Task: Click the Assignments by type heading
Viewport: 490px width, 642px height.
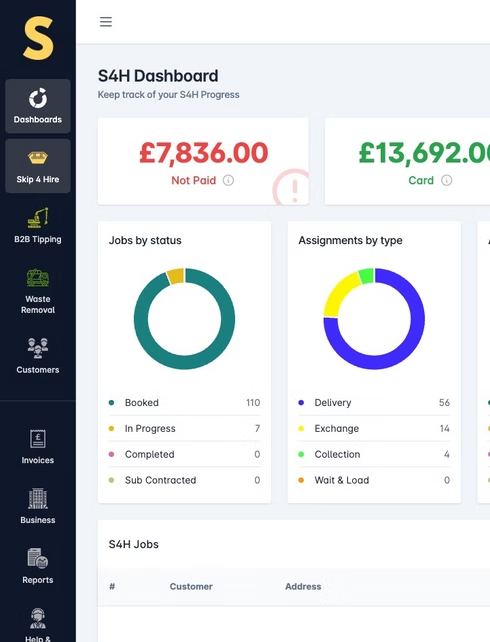Action: tap(350, 240)
